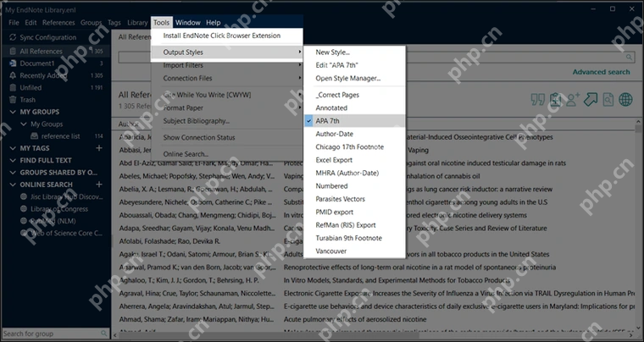
Task: Click the globe icon beside Library of Congress
Action: point(24,209)
